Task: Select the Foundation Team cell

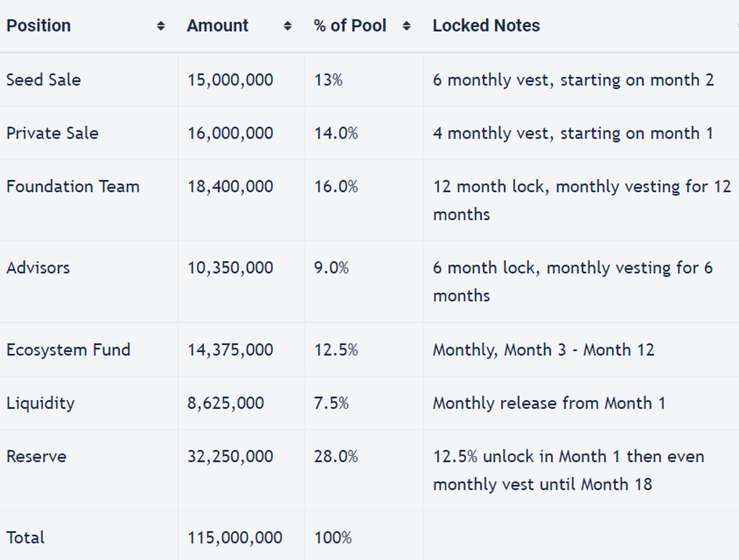Action: coord(73,187)
